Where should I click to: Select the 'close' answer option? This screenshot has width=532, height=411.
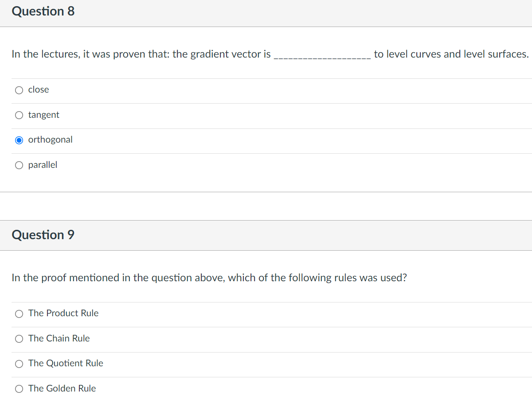tap(19, 90)
